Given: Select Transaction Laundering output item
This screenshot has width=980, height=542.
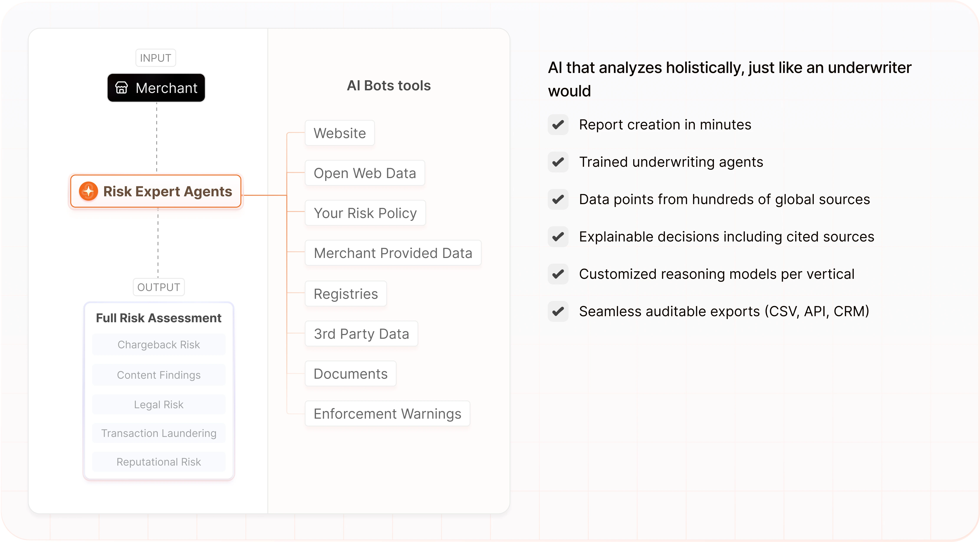Looking at the screenshot, I should (159, 433).
